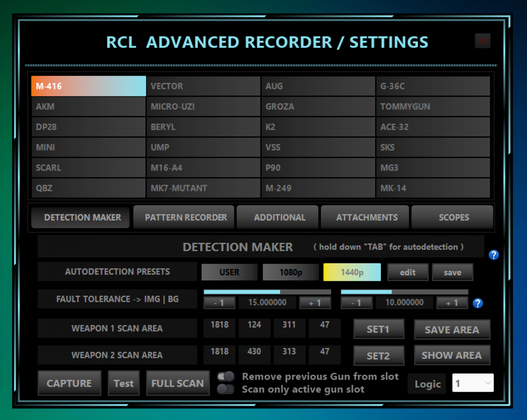The width and height of the screenshot is (527, 420).
Task: Click the Test button
Action: click(x=124, y=383)
